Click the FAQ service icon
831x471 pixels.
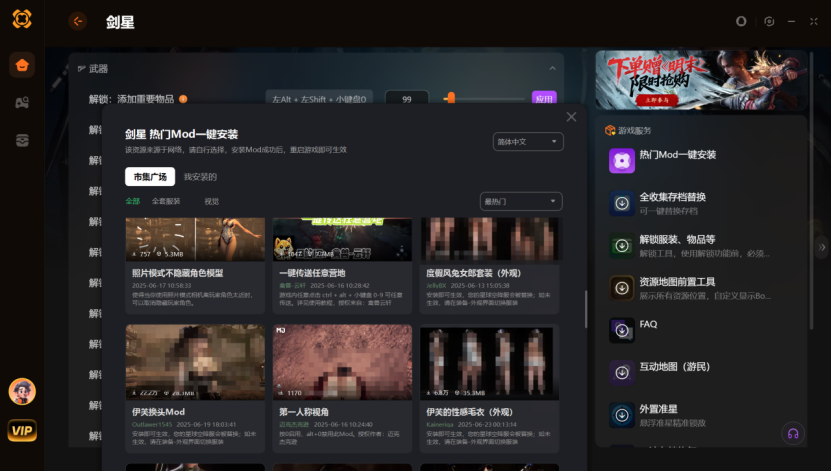(621, 330)
